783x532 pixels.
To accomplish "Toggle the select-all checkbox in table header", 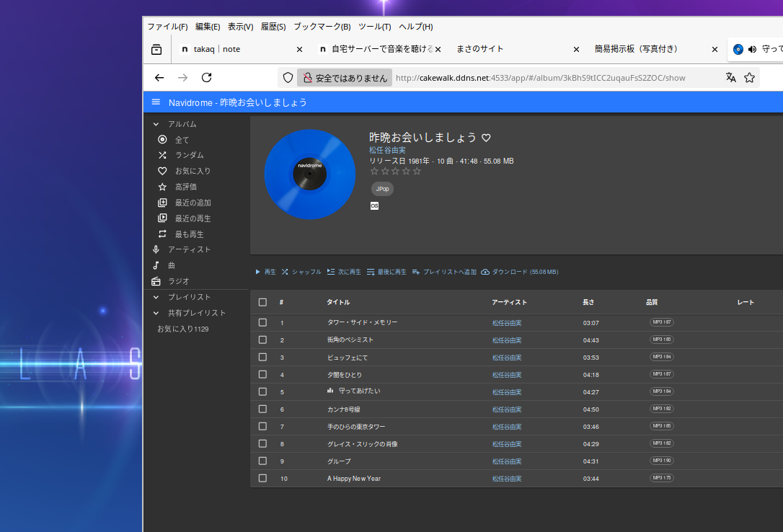I will [x=262, y=302].
